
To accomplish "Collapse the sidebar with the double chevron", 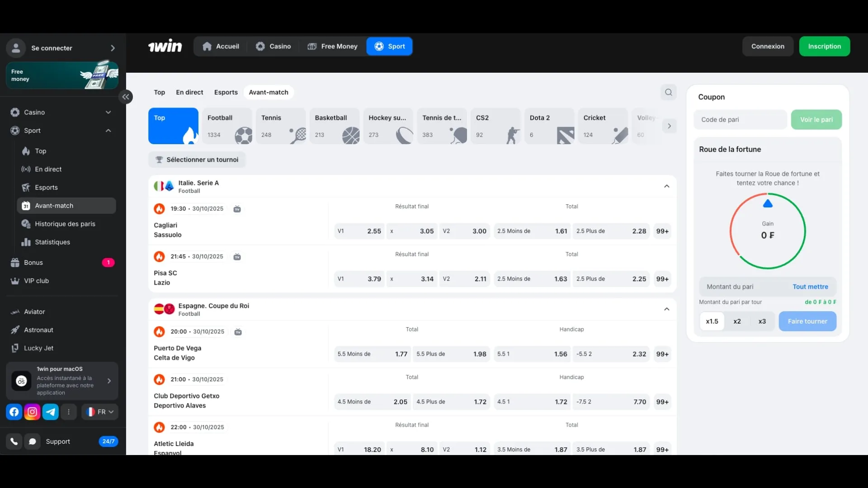I will tap(126, 97).
